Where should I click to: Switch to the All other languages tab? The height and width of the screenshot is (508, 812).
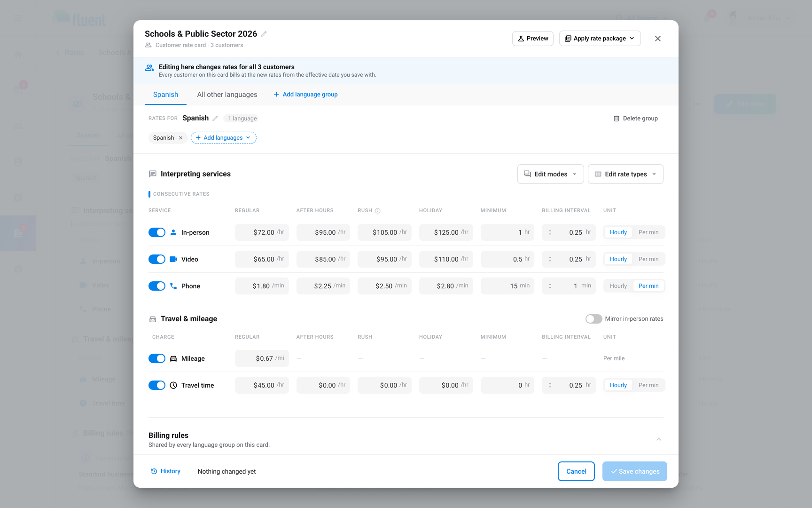click(227, 95)
